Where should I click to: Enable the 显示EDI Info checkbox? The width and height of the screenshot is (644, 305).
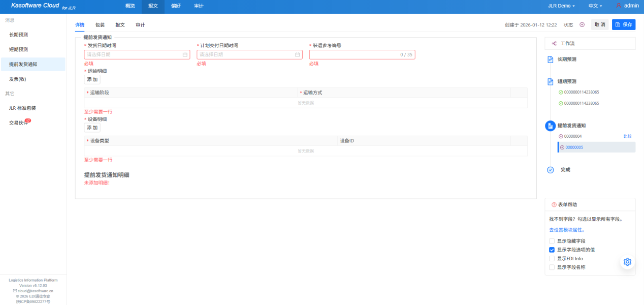552,259
